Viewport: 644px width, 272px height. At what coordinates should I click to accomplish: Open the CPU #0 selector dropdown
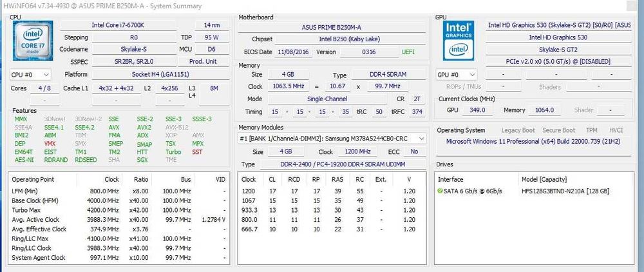(x=30, y=75)
